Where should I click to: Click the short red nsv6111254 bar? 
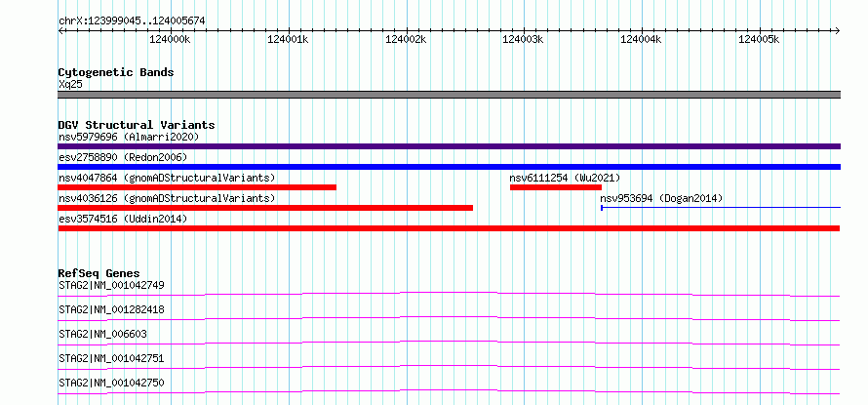[556, 187]
